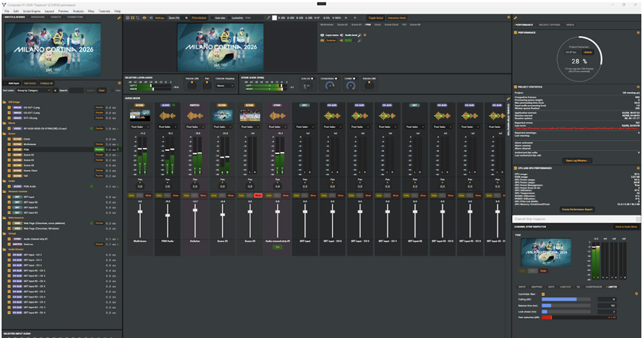Hide the Switcher layer with its eye icon
This screenshot has height=338, width=644.
click(x=323, y=40)
